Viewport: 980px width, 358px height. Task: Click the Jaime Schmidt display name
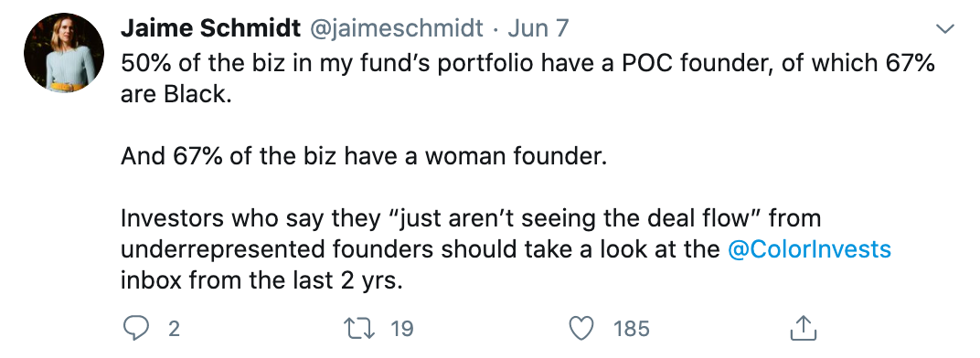[x=209, y=28]
